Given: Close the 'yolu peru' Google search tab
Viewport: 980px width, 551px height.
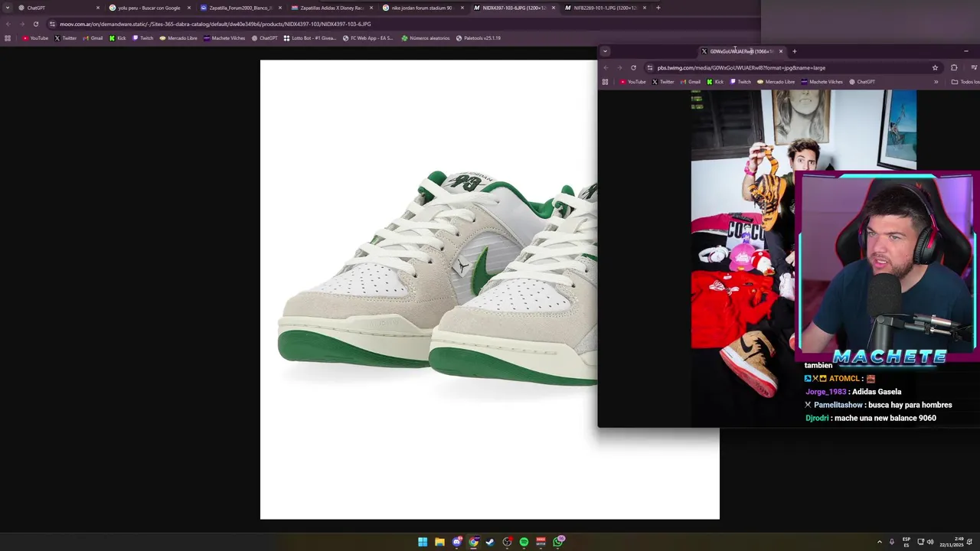Looking at the screenshot, I should 189,8.
